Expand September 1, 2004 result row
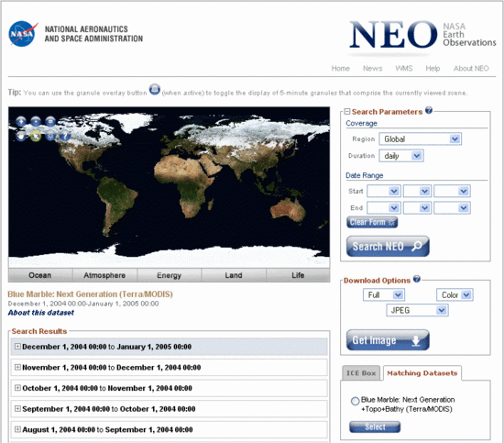Image resolution: width=504 pixels, height=443 pixels. pos(17,408)
